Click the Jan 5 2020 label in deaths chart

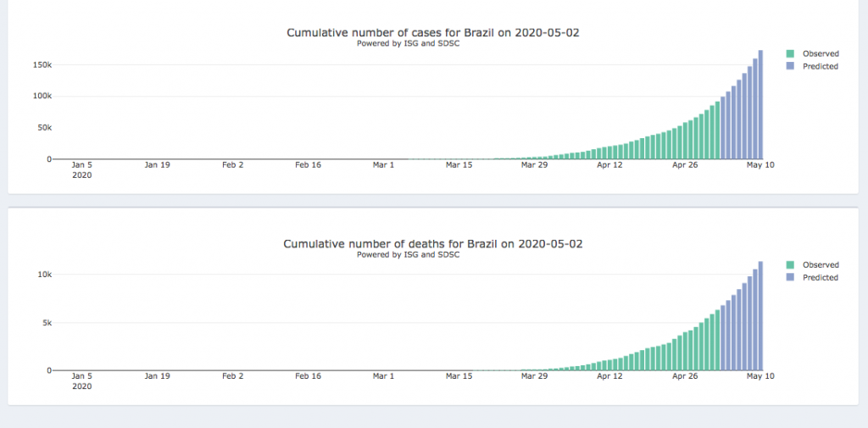point(82,381)
